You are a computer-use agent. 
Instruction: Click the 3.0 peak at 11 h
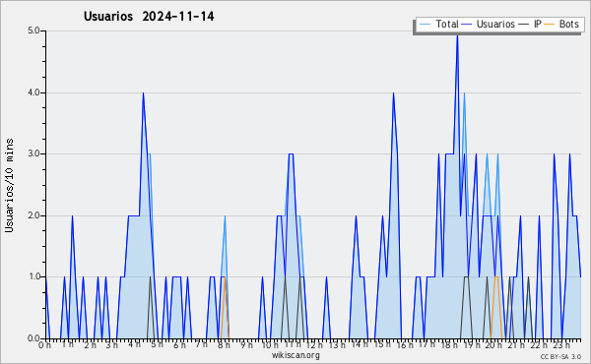[291, 154]
